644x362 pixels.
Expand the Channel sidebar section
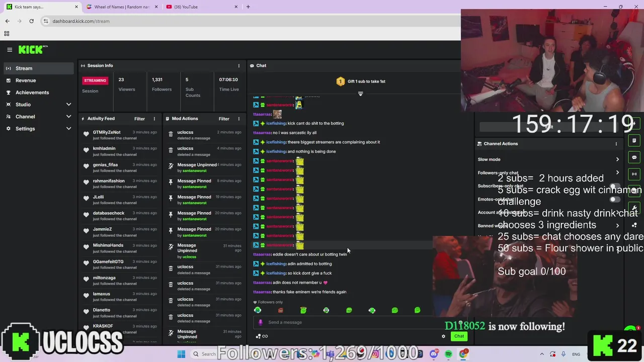click(x=68, y=117)
